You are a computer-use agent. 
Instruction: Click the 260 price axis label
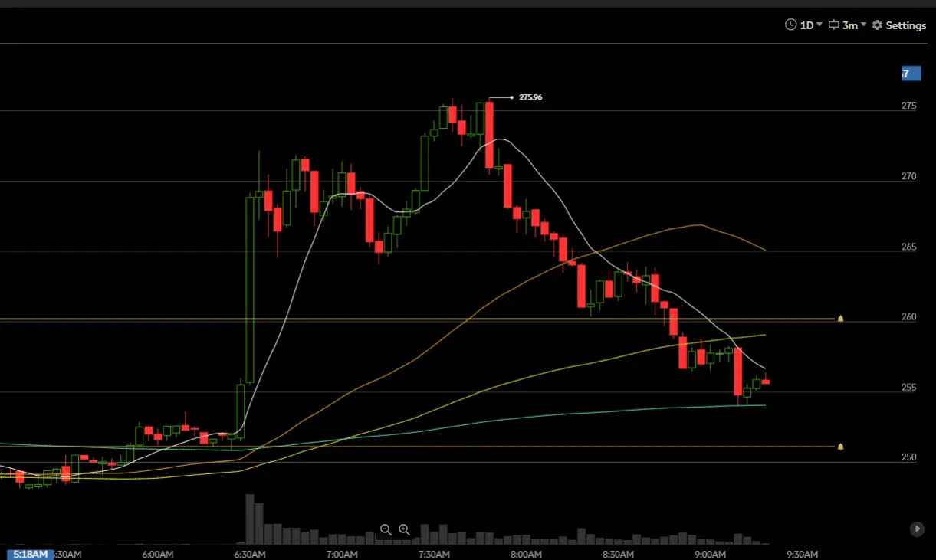[x=908, y=316]
